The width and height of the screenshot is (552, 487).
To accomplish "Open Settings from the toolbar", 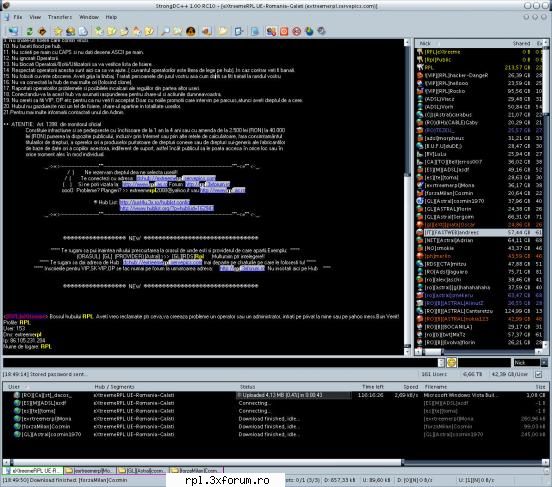I will coord(239,31).
